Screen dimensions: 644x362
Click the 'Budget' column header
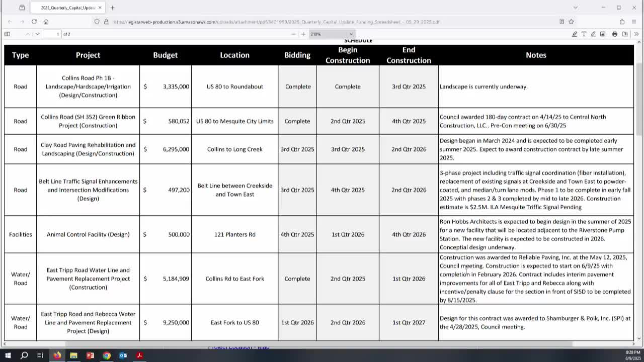click(x=166, y=55)
